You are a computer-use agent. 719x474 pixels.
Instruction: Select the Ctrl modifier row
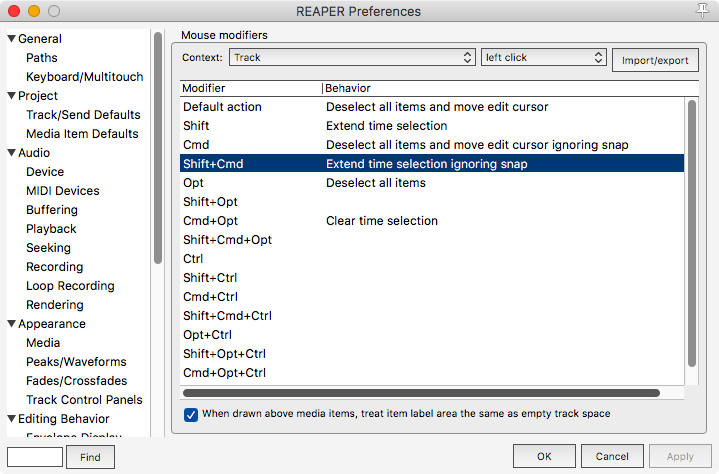432,259
